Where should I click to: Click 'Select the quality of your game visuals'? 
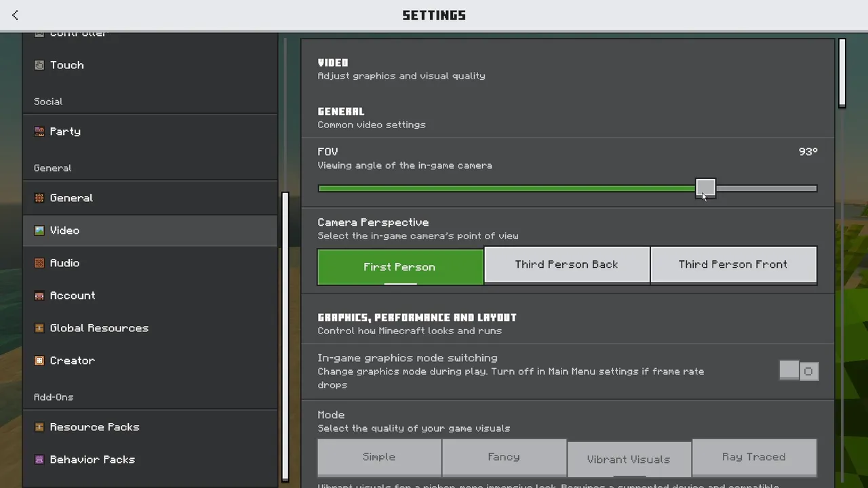[414, 428]
